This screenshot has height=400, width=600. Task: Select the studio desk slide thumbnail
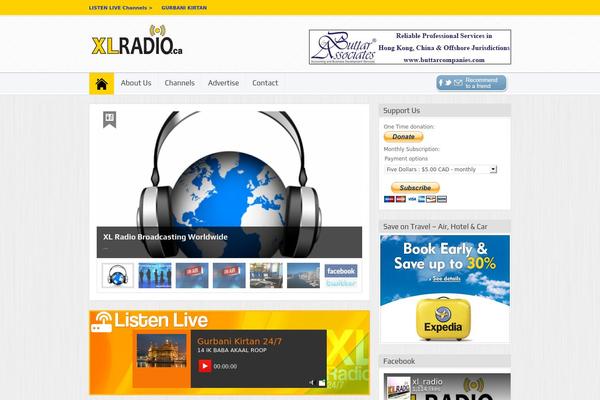[266, 276]
